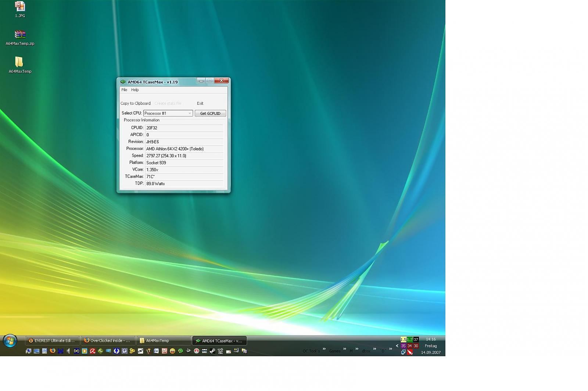Switch to OverClocked inside Firefox taskbar button
The width and height of the screenshot is (588, 391).
tap(108, 341)
